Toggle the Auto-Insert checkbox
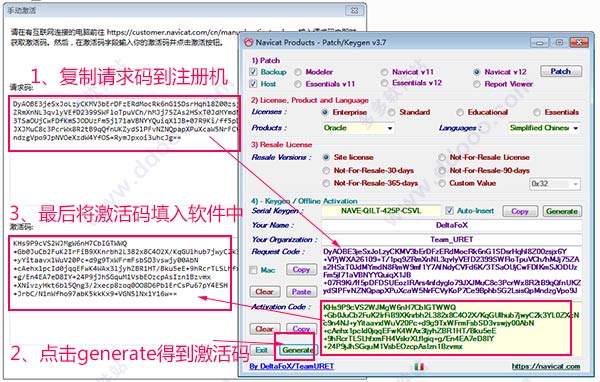The height and width of the screenshot is (382, 600). pyautogui.click(x=449, y=211)
